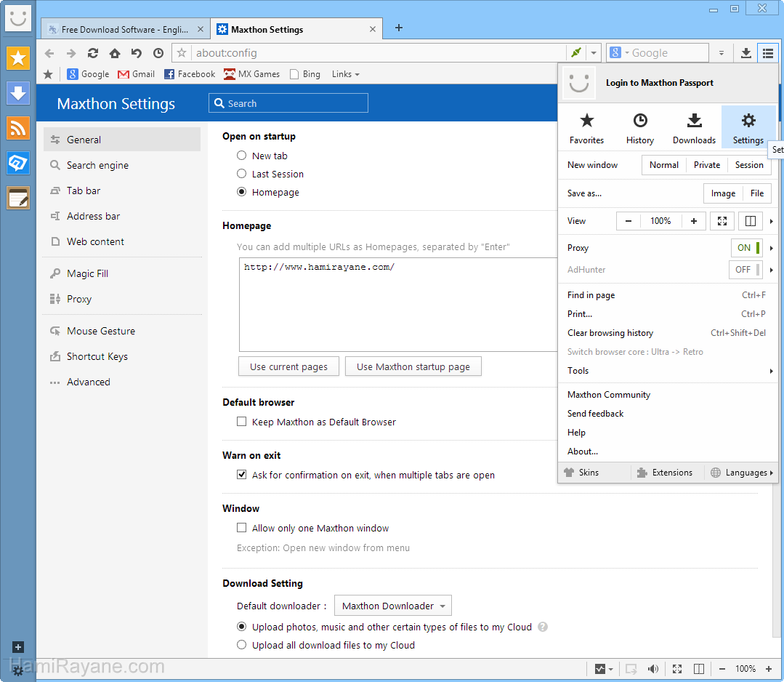
Task: Decrease zoom with minus in View row
Action: [x=629, y=221]
